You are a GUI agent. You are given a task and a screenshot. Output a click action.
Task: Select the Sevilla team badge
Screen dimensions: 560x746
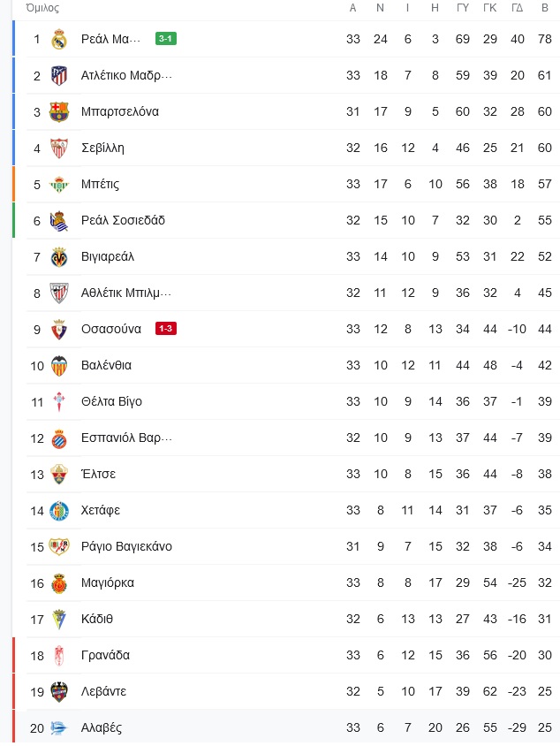59,148
